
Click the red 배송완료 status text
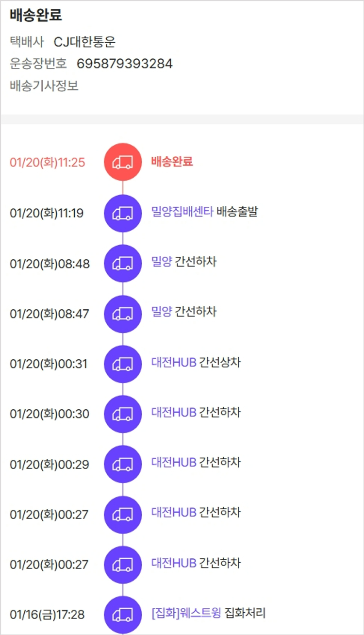pyautogui.click(x=172, y=162)
